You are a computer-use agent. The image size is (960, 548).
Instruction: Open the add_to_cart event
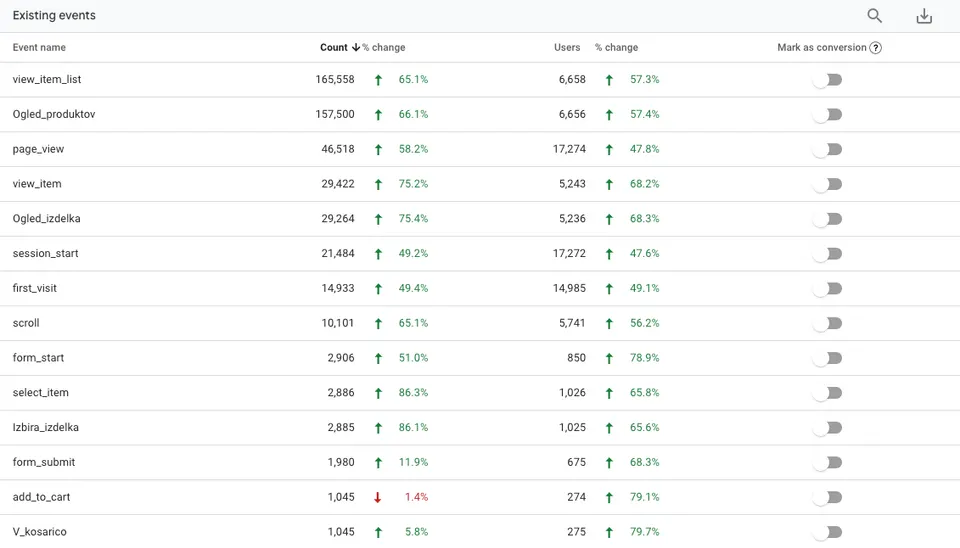pos(41,497)
